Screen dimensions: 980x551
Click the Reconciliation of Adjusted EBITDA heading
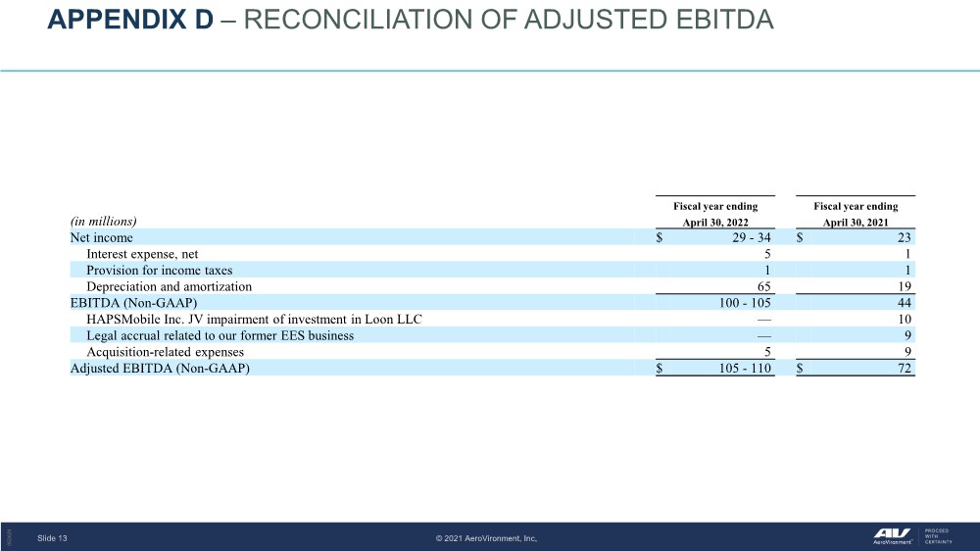pyautogui.click(x=508, y=20)
